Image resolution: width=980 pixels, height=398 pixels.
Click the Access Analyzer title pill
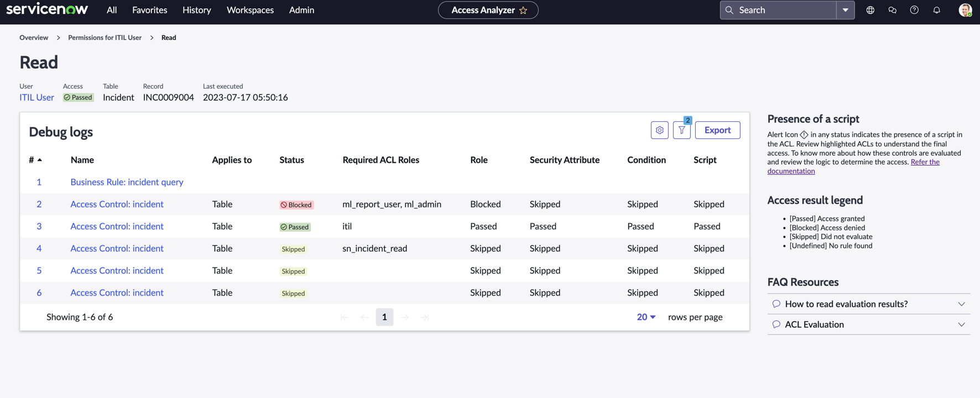(x=488, y=10)
